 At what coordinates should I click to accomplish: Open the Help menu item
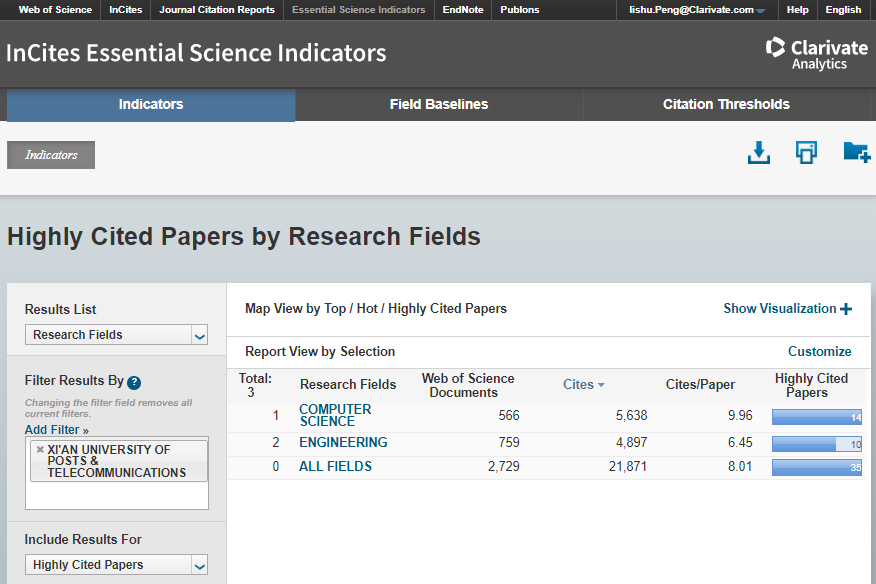tap(797, 10)
